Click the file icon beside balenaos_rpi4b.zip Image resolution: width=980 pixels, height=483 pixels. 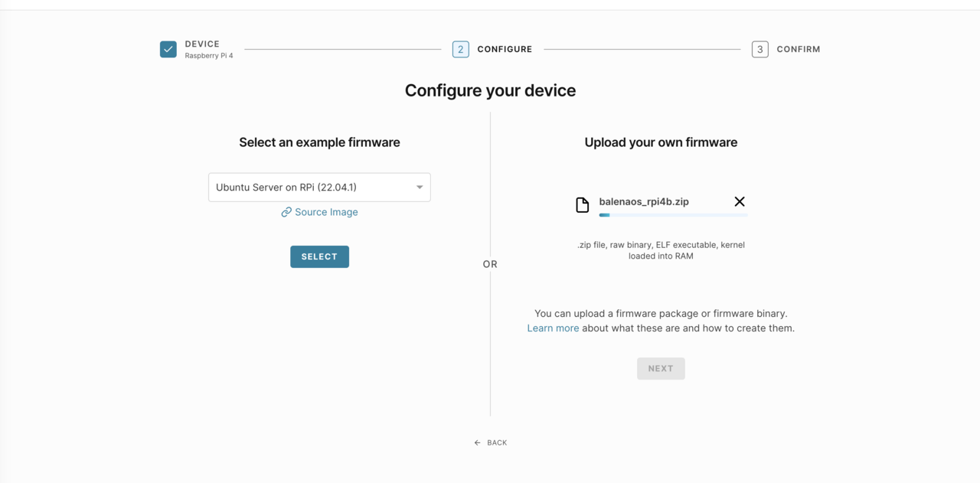pyautogui.click(x=582, y=204)
